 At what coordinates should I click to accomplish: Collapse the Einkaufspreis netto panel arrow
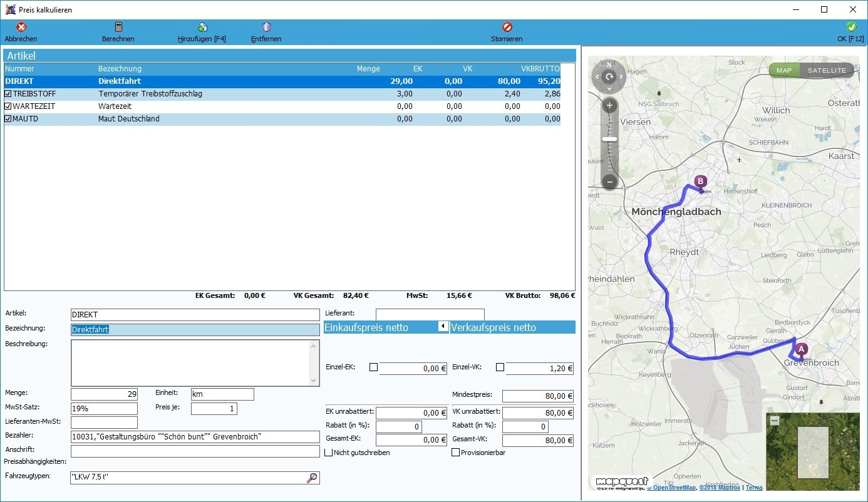(x=443, y=326)
